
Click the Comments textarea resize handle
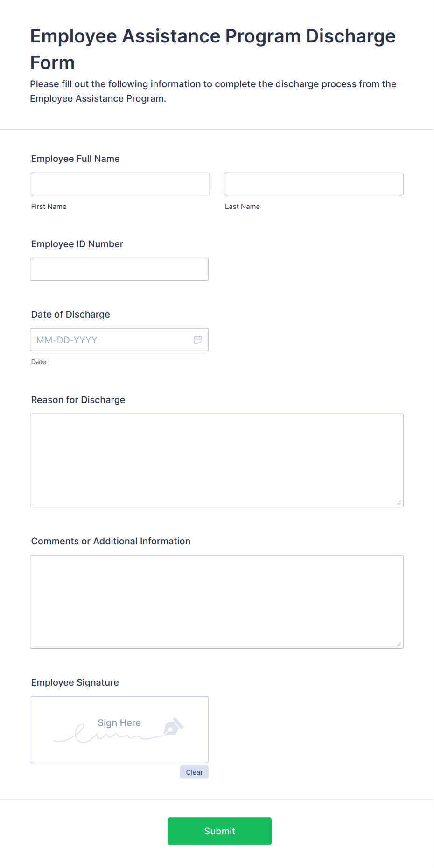coord(399,644)
